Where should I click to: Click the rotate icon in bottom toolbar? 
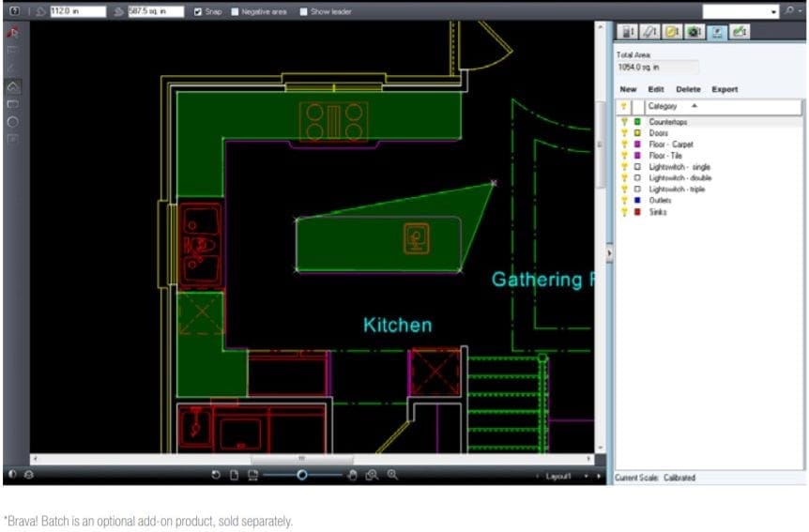216,475
